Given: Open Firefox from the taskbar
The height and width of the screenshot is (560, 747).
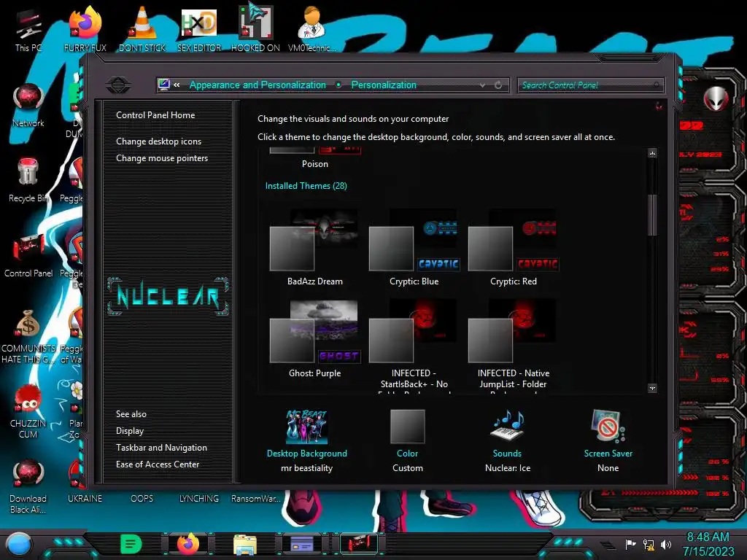Looking at the screenshot, I should coord(187,544).
